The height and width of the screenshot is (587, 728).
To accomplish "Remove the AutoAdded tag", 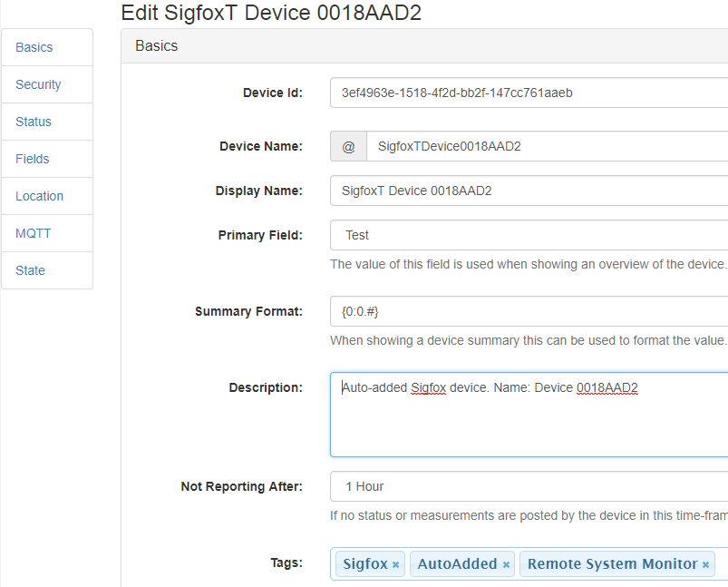I will point(505,563).
